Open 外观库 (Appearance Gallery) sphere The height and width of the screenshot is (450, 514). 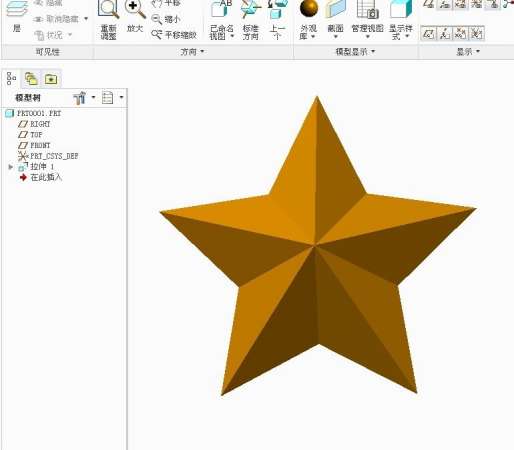[x=308, y=9]
